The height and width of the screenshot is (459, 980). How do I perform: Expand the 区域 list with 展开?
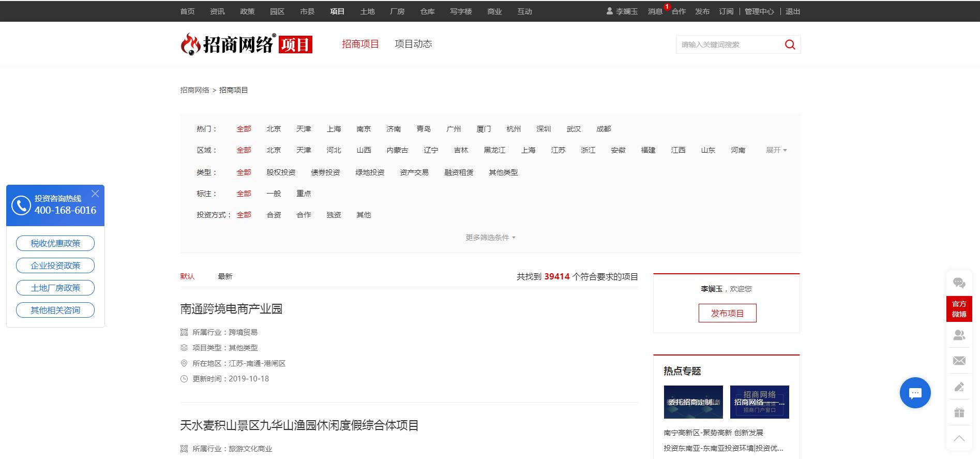[776, 150]
